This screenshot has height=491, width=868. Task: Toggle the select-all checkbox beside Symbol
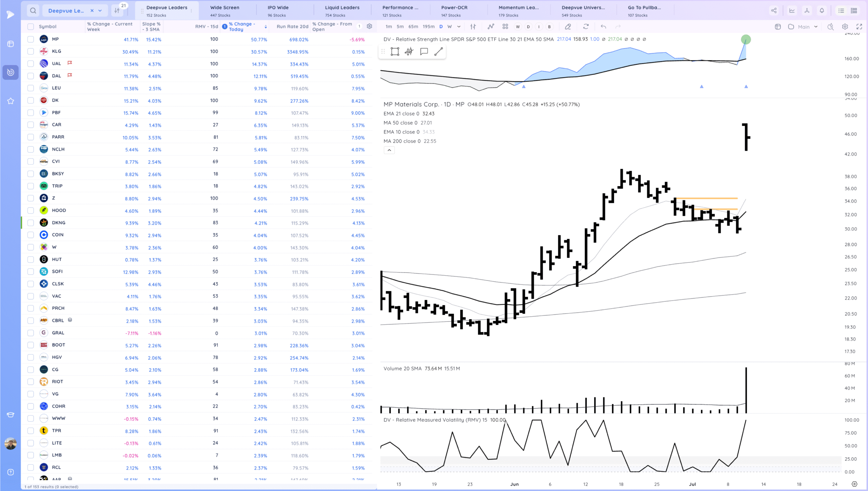[x=31, y=26]
